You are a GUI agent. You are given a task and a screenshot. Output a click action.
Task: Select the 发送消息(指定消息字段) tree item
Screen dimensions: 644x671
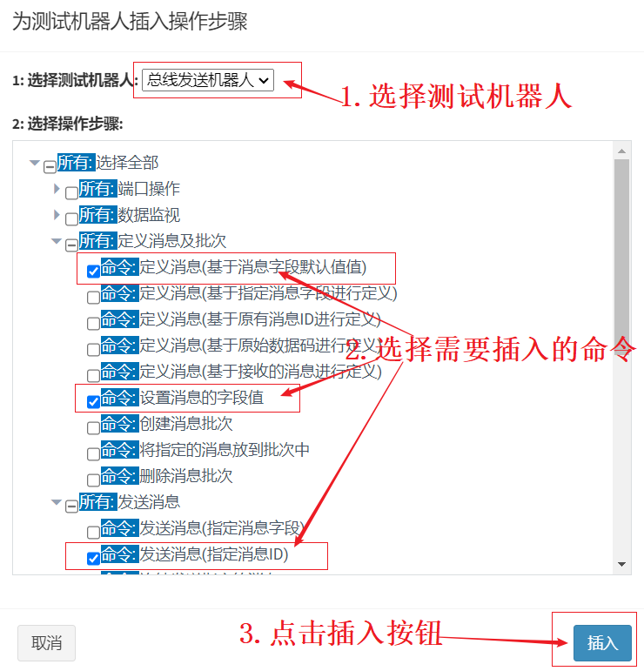click(x=203, y=528)
